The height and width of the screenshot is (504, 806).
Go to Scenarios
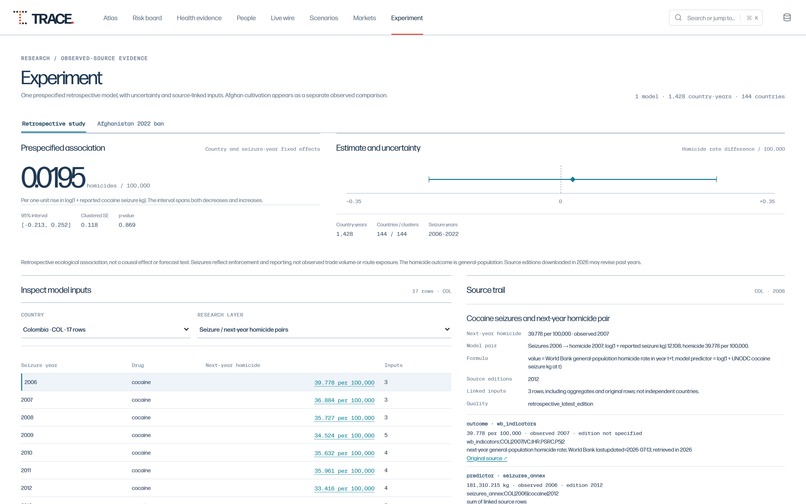(x=323, y=18)
